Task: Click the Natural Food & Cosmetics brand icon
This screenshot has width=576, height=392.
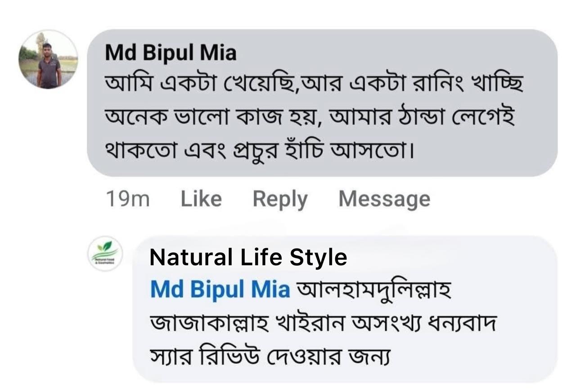Action: 105,253
